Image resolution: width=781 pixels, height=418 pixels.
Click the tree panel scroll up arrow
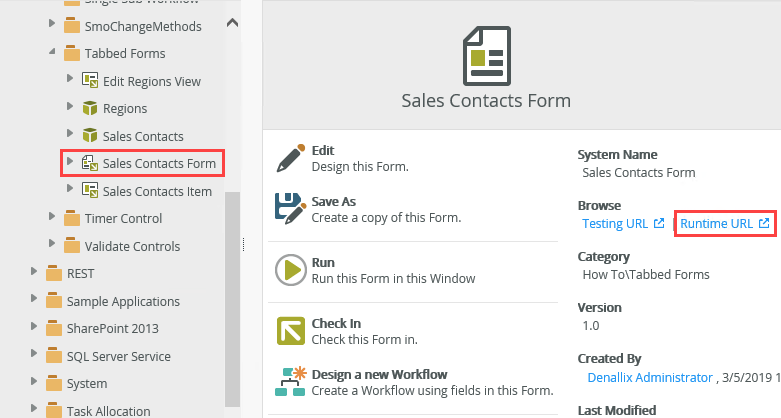[x=233, y=21]
